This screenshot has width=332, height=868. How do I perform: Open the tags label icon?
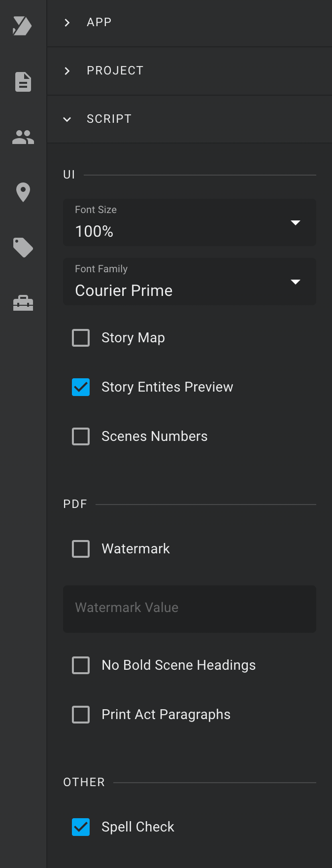click(x=23, y=248)
